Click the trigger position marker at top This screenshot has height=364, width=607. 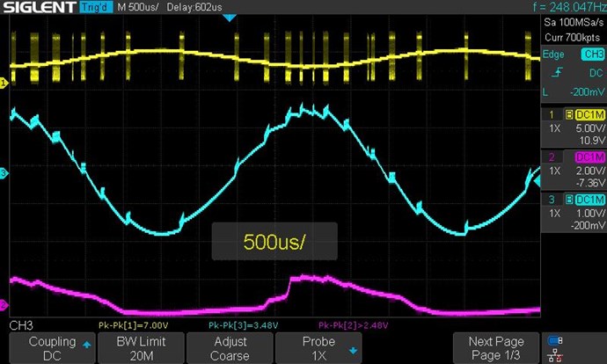pos(230,18)
